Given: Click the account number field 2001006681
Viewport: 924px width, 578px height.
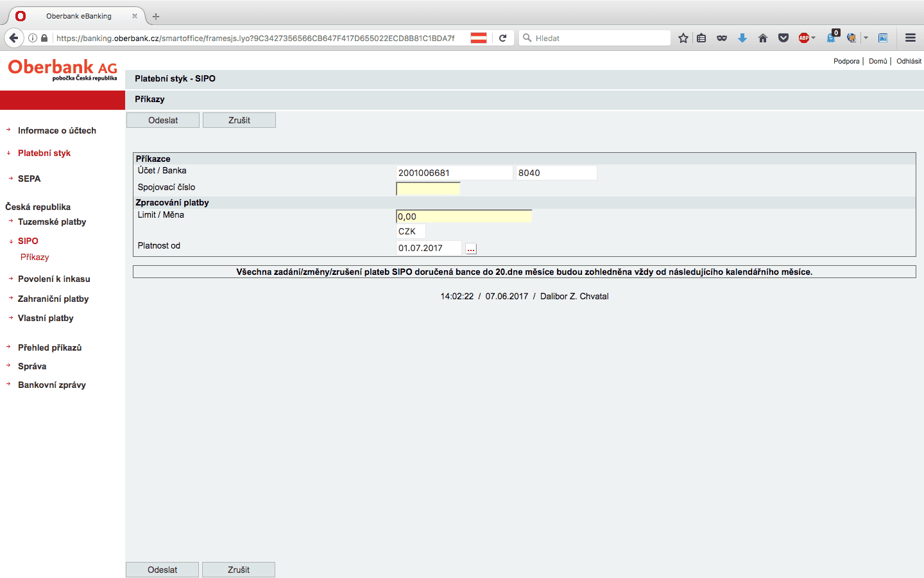Looking at the screenshot, I should [454, 173].
